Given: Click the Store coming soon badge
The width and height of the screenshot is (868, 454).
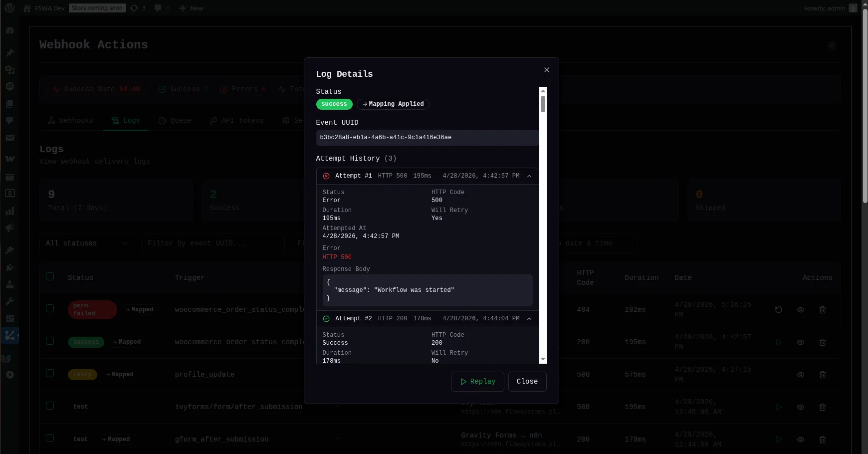Looking at the screenshot, I should (97, 8).
